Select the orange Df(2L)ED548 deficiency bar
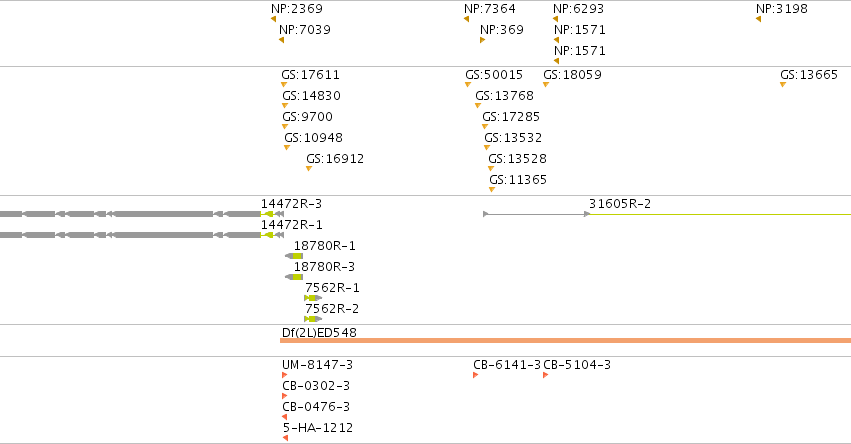 (x=566, y=341)
